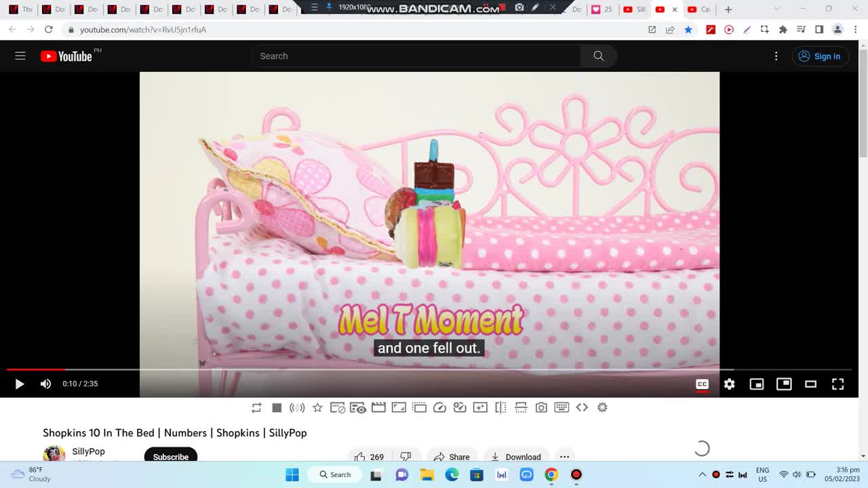
Task: Reload the page
Action: 49,30
